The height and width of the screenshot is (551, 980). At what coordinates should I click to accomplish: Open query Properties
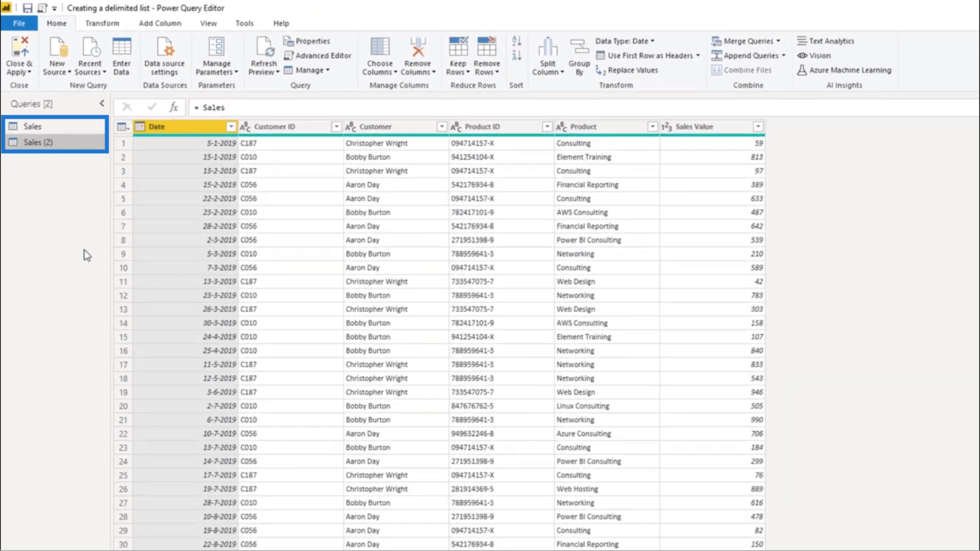(x=307, y=41)
